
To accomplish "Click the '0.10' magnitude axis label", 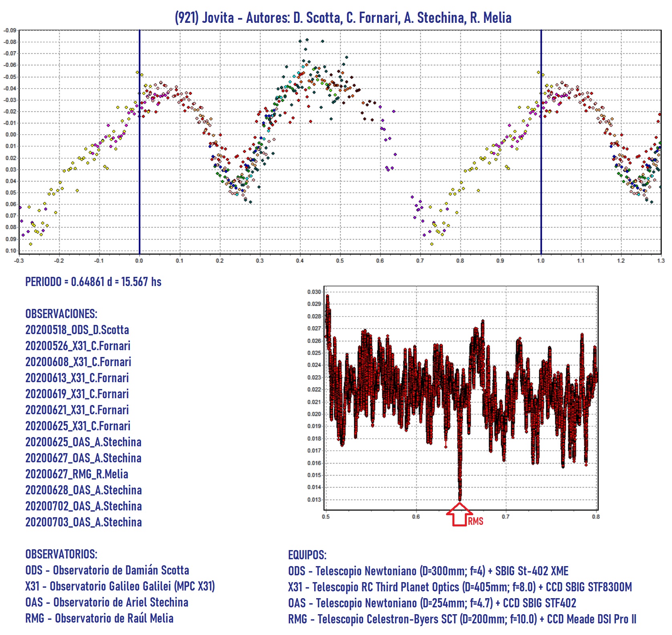I will click(x=11, y=251).
